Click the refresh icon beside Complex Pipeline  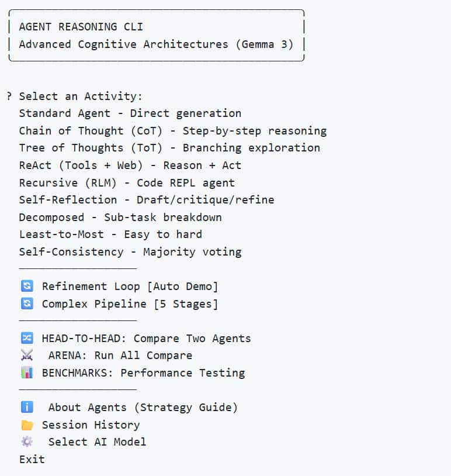pos(27,304)
